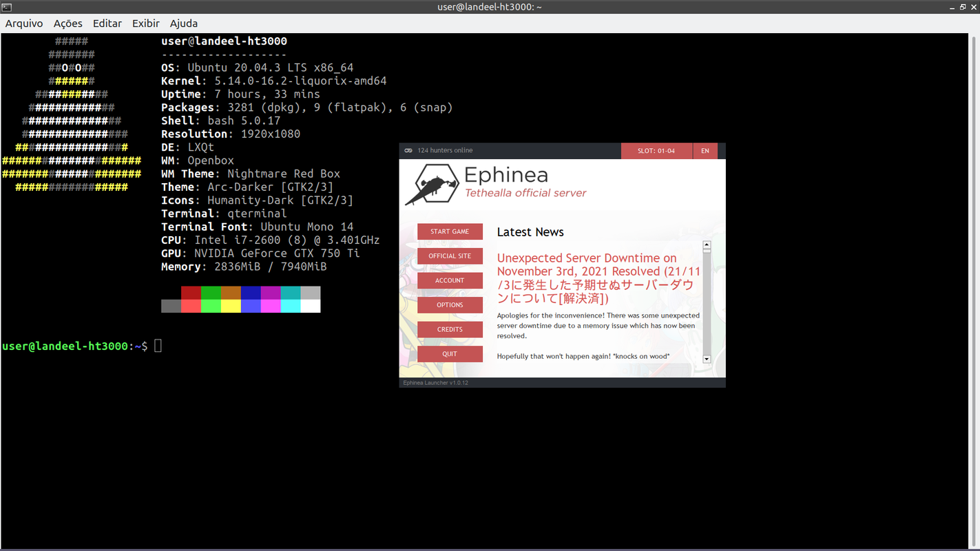Click the CPU: Intel i7-2600 line
The image size is (980, 551).
click(x=270, y=240)
